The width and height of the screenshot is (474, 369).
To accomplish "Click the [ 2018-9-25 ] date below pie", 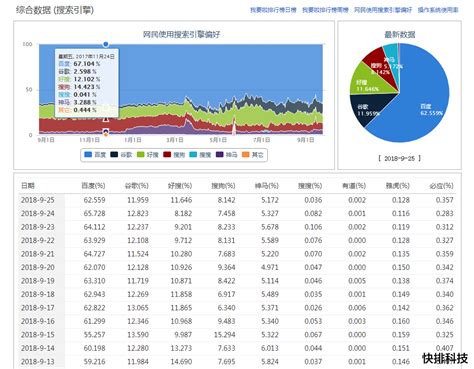I will [x=399, y=158].
